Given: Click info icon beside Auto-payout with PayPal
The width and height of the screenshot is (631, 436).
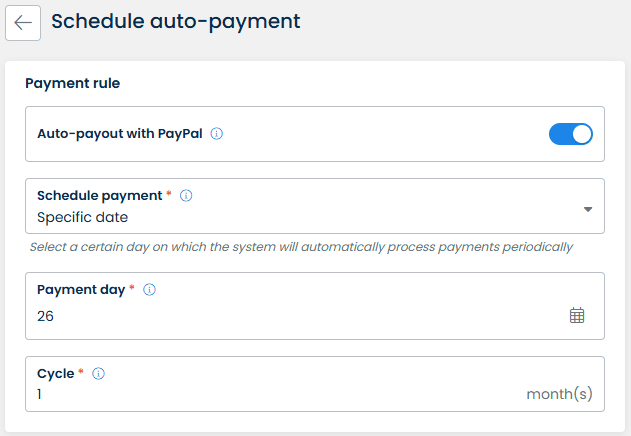Looking at the screenshot, I should 217,133.
